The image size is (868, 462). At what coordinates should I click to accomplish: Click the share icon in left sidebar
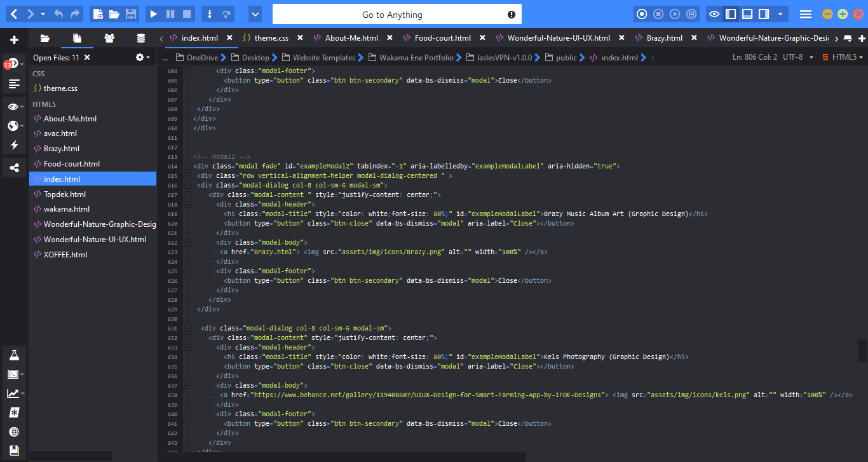point(14,168)
